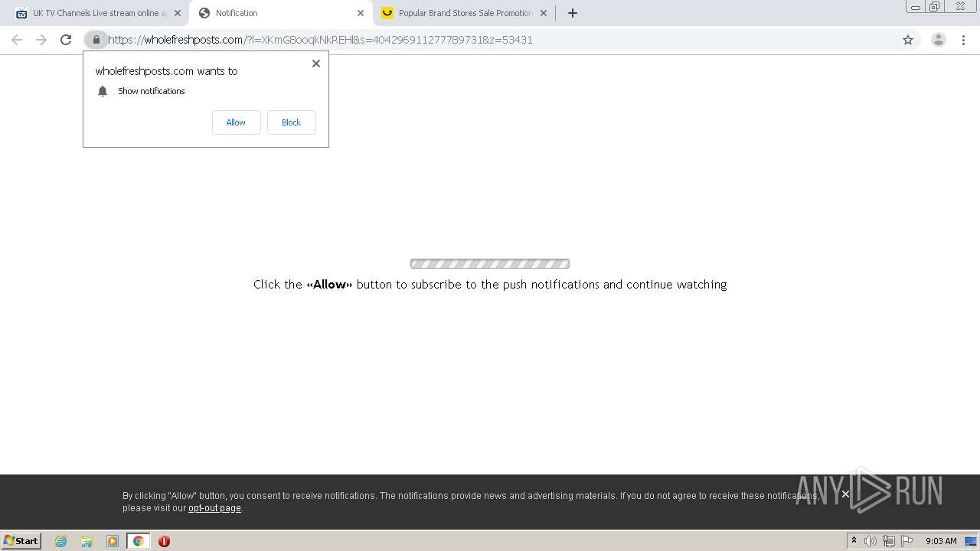
Task: Click the browser forward arrow
Action: click(x=41, y=40)
